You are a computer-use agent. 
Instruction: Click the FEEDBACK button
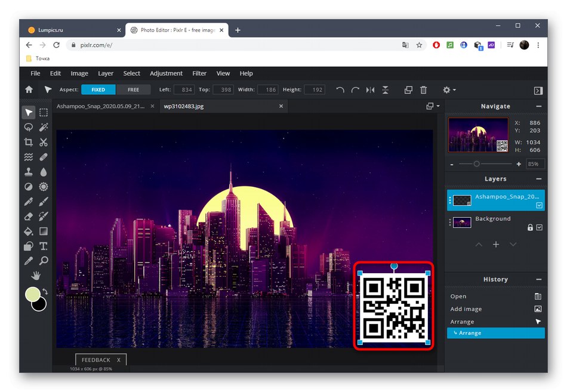[96, 360]
